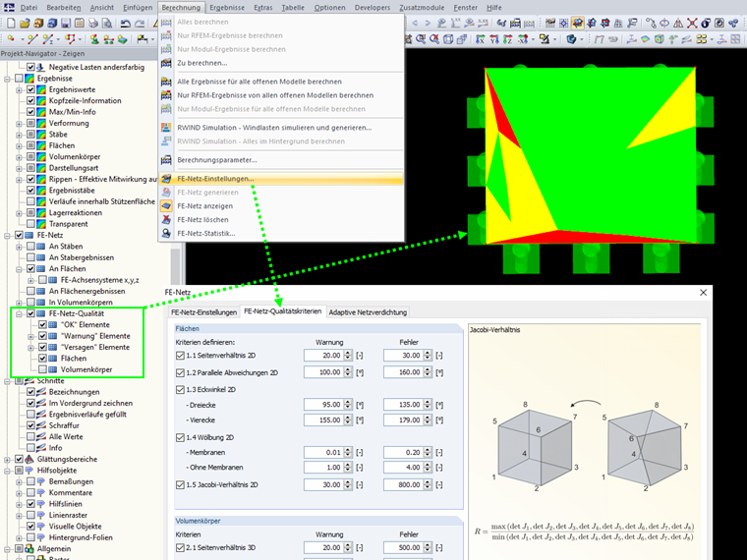
Task: Select FE-Netz-Einstellungen... menu entry
Action: (x=280, y=179)
